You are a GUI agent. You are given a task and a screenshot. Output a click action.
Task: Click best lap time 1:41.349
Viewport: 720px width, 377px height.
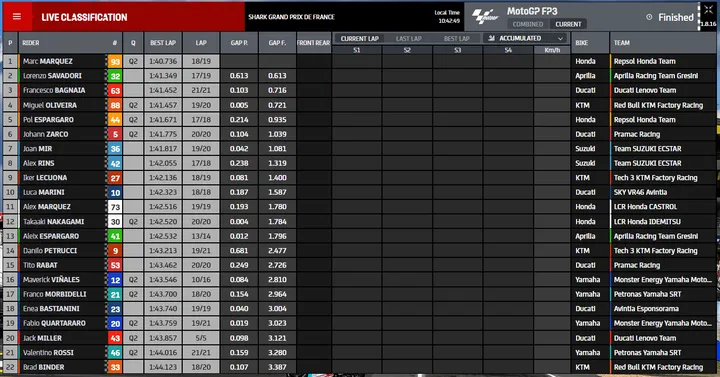tap(163, 76)
